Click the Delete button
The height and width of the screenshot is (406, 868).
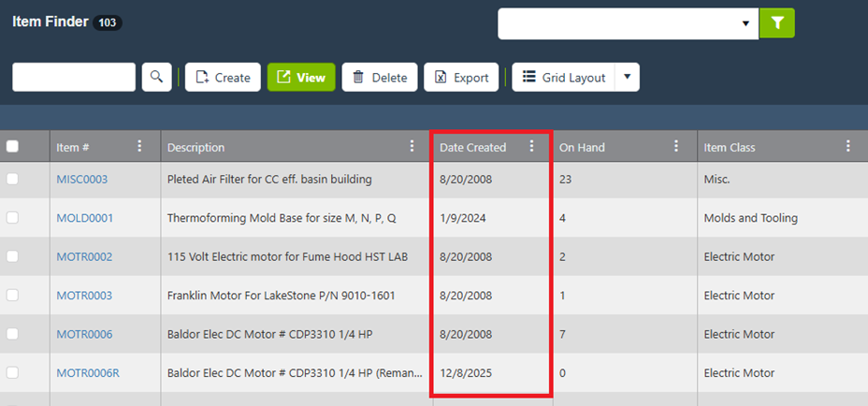(x=380, y=77)
